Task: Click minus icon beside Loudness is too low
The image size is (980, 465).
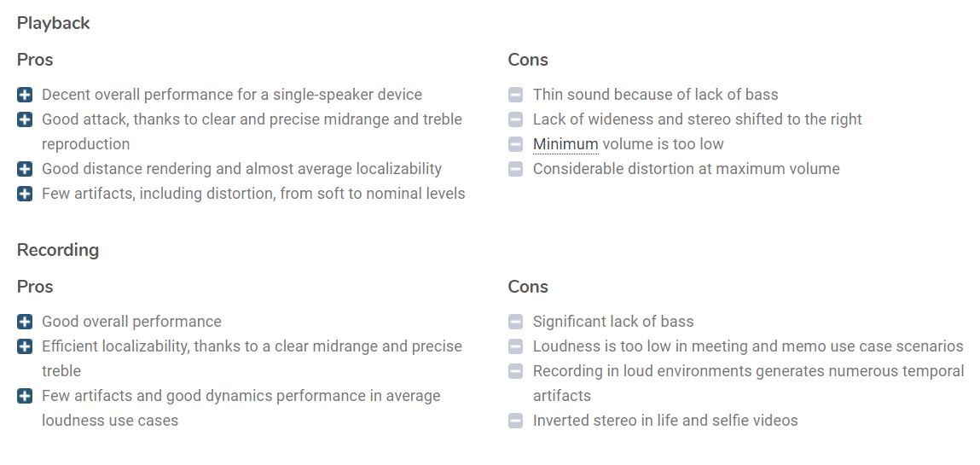Action: 516,346
